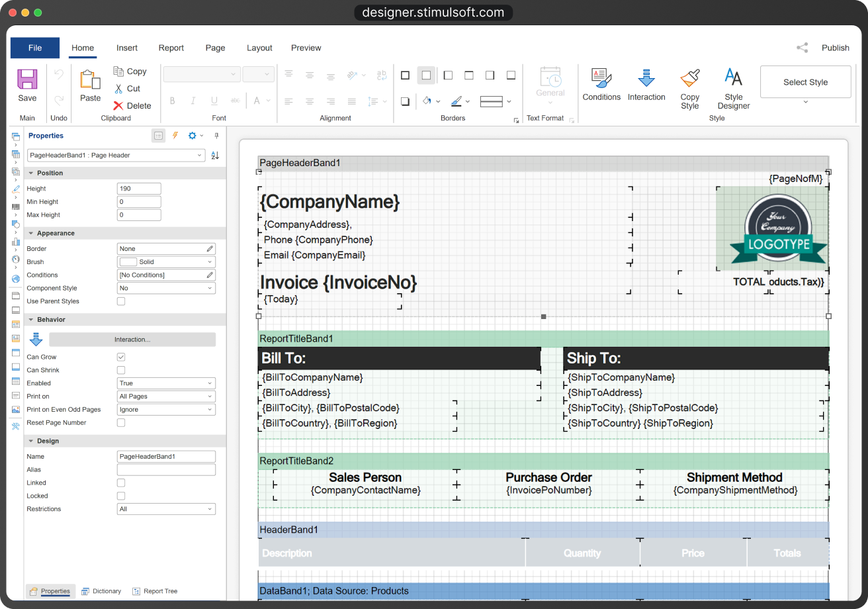The width and height of the screenshot is (868, 609).
Task: Check the Reset Page Number checkbox
Action: (x=121, y=422)
